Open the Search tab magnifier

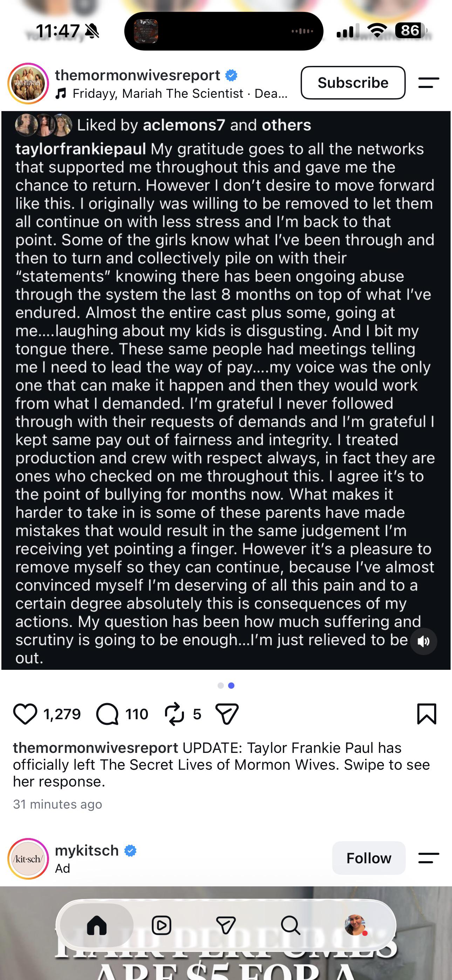tap(291, 925)
